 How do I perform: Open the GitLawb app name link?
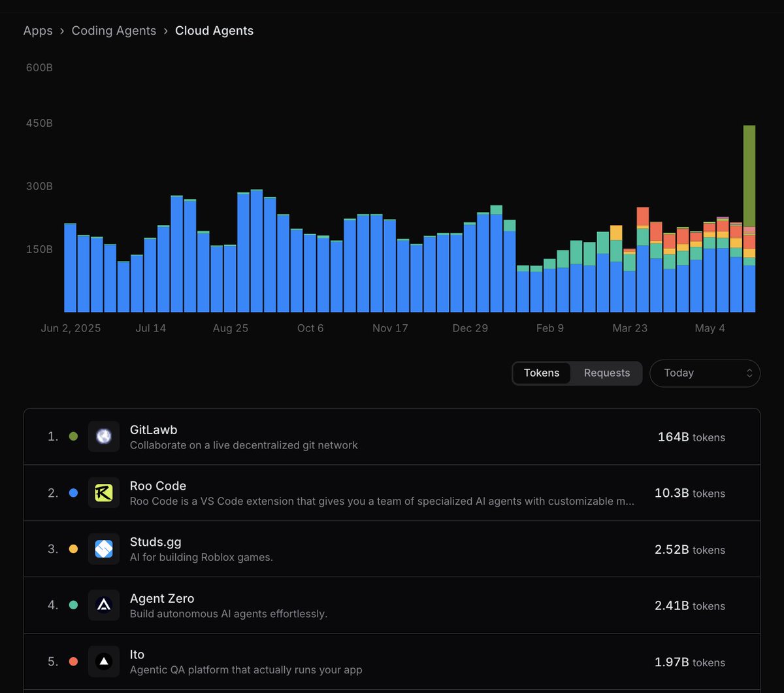click(x=154, y=430)
